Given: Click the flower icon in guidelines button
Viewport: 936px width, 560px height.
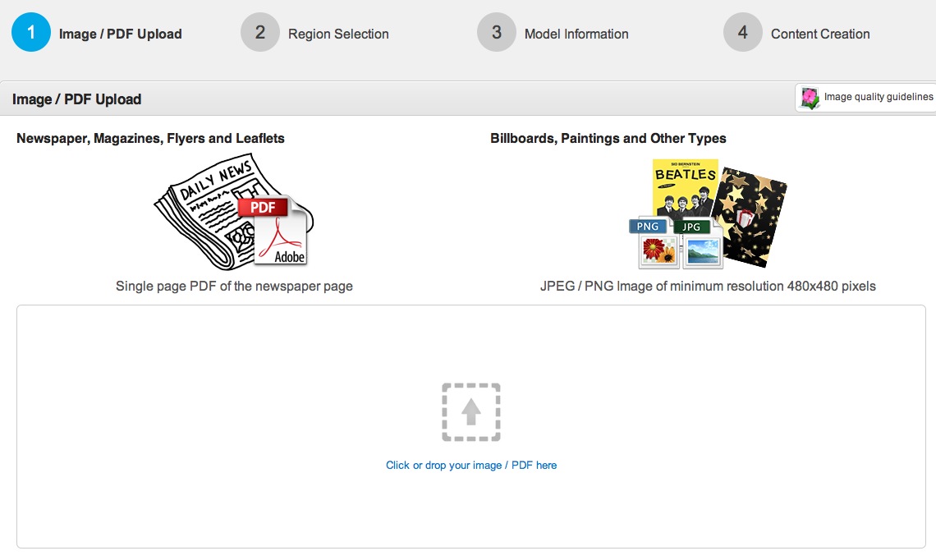Looking at the screenshot, I should [x=810, y=98].
